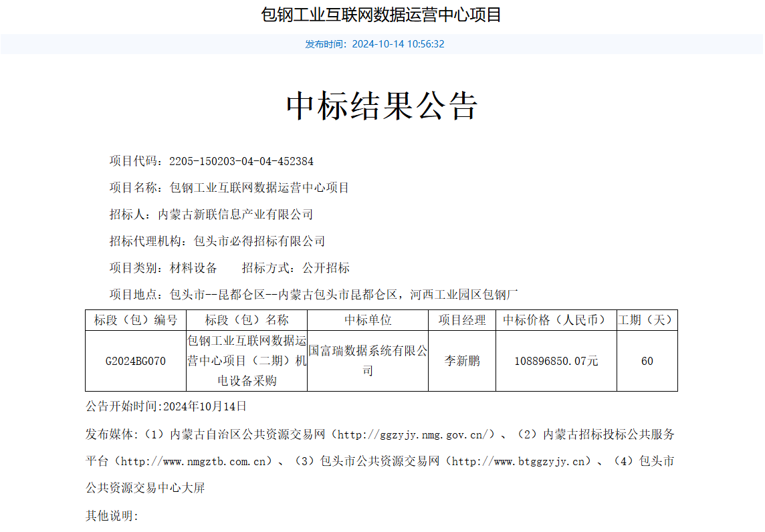Click the 其他说明 label
765x532 pixels.
coord(112,515)
